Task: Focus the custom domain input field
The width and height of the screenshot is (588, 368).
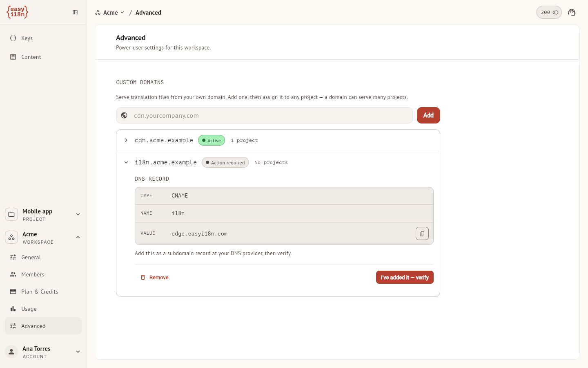Action: pyautogui.click(x=264, y=115)
